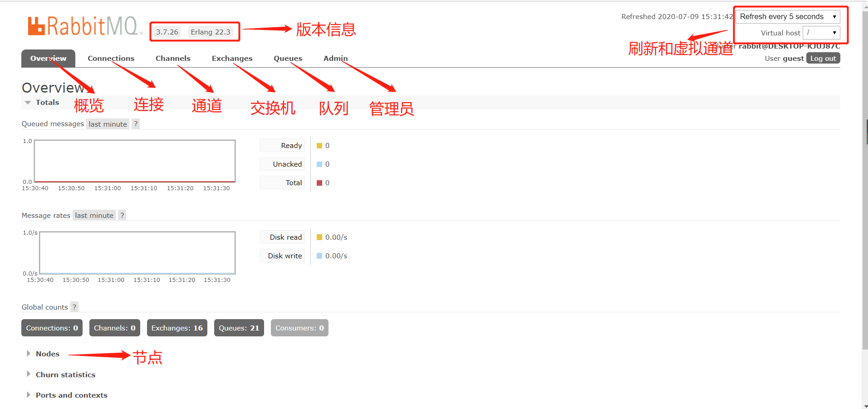Image resolution: width=868 pixels, height=409 pixels.
Task: Click the Connections: 0 count button
Action: [x=52, y=328]
